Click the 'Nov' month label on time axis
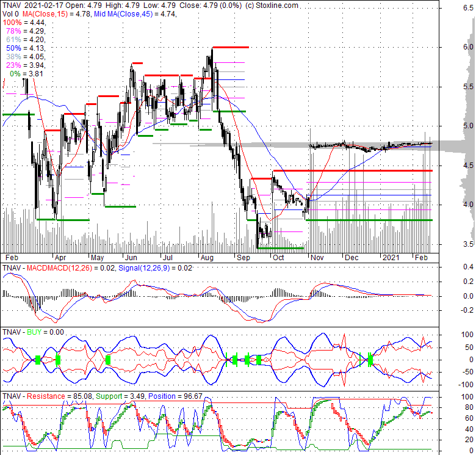 (x=317, y=258)
